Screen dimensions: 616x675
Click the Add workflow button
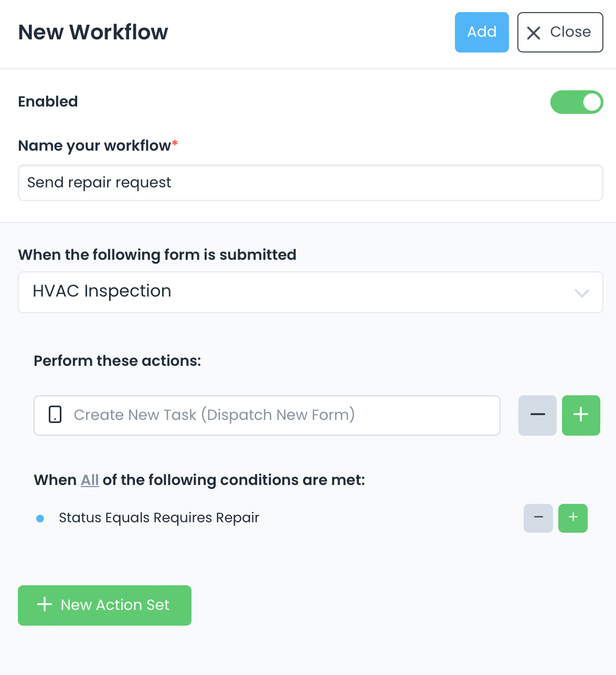[x=482, y=32]
